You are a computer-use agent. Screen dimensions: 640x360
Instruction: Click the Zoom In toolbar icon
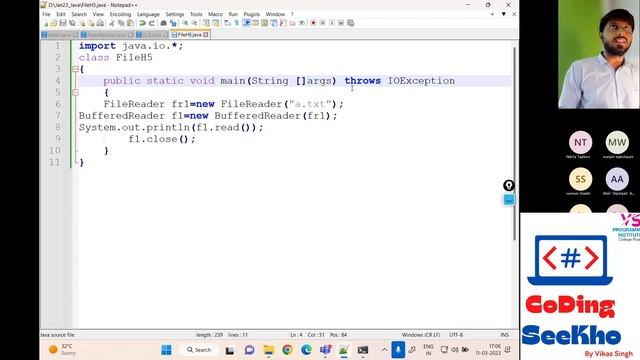pos(185,23)
